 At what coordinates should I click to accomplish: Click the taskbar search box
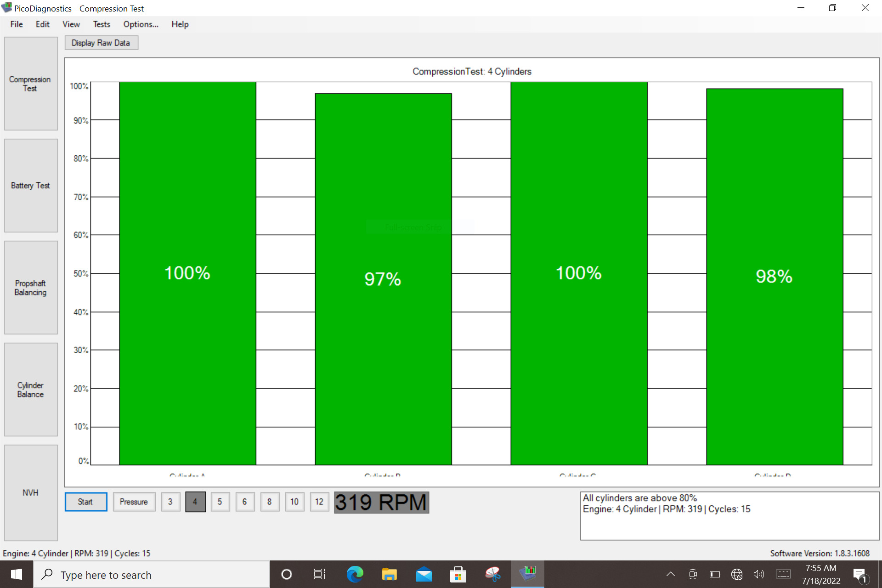pos(152,575)
